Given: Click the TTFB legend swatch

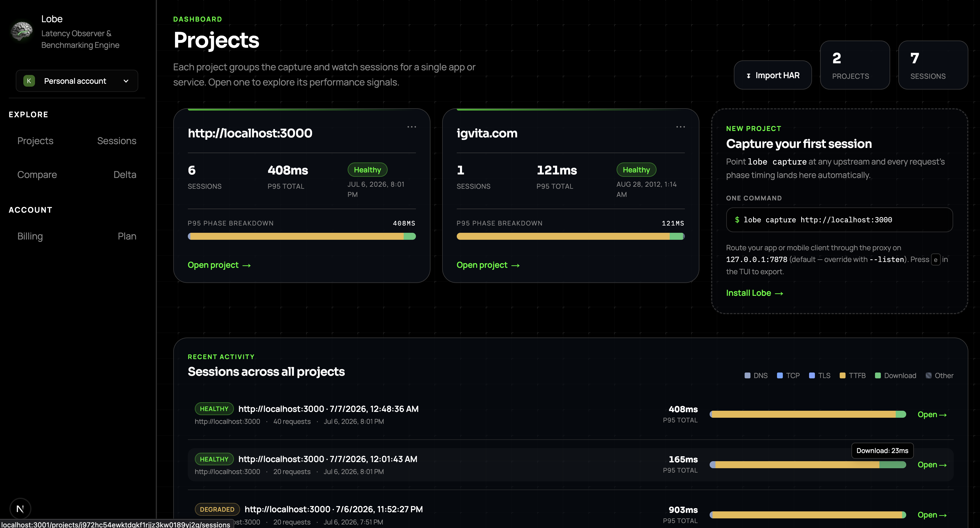Looking at the screenshot, I should pos(842,375).
